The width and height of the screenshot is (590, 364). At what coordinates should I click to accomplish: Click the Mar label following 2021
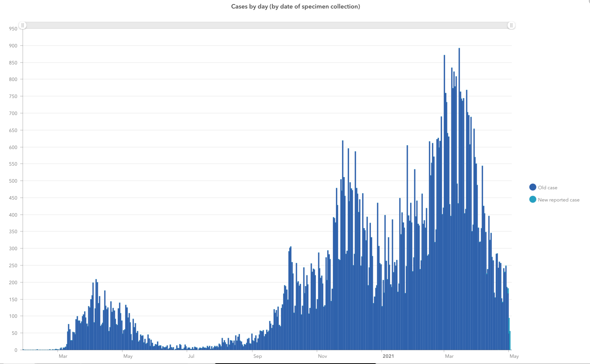449,356
